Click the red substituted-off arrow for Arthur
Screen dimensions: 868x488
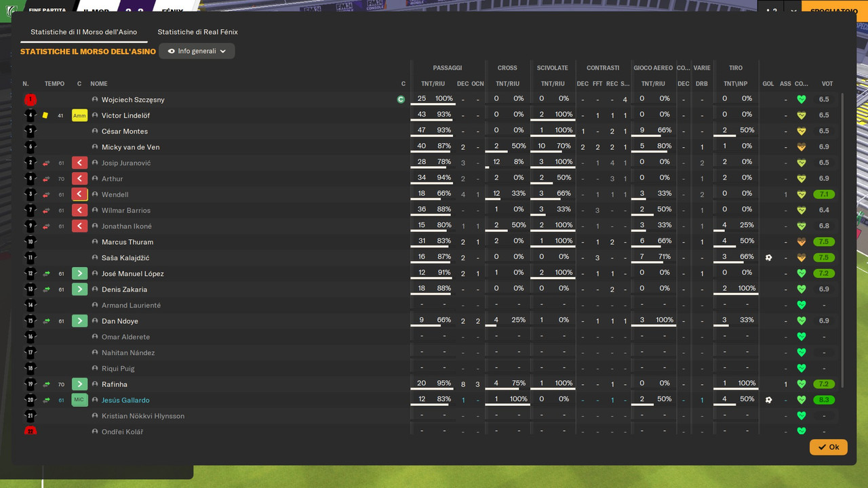coord(79,179)
